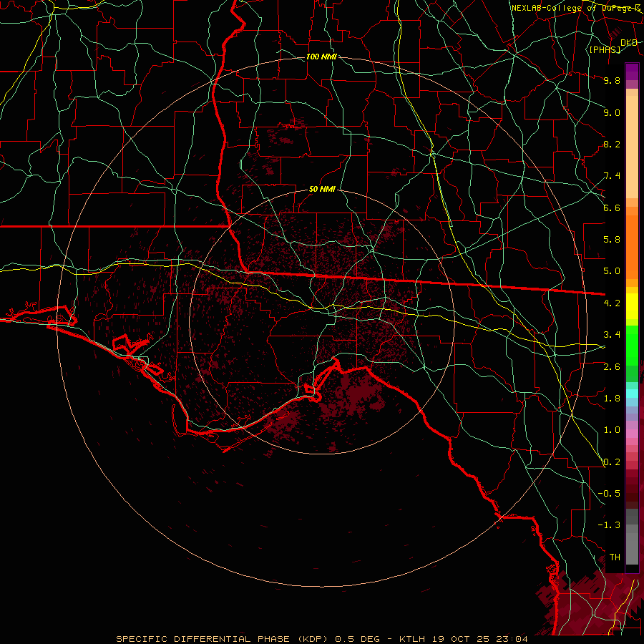This screenshot has width=644, height=644.
Task: Select the 3.4 value on the legend
Action: (x=612, y=335)
